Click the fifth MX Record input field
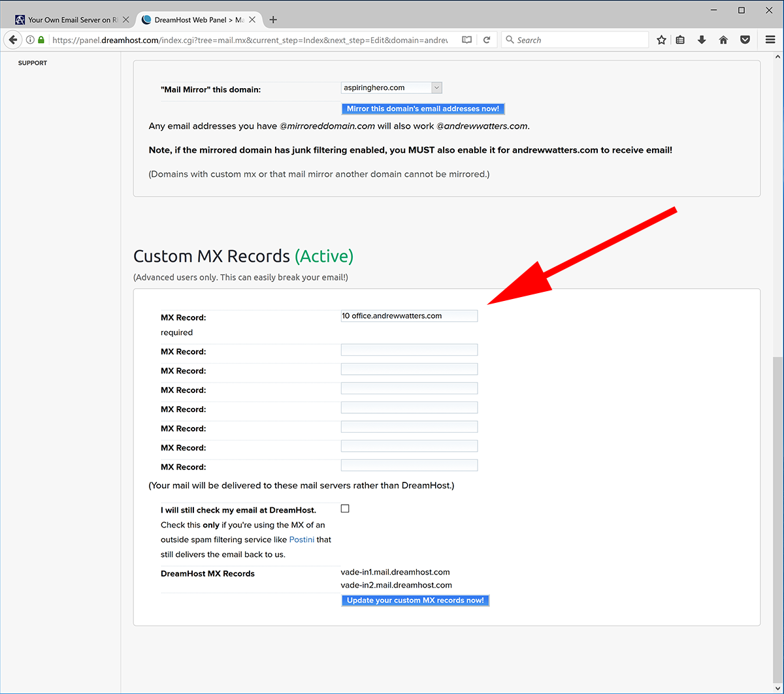The image size is (784, 694). (409, 407)
